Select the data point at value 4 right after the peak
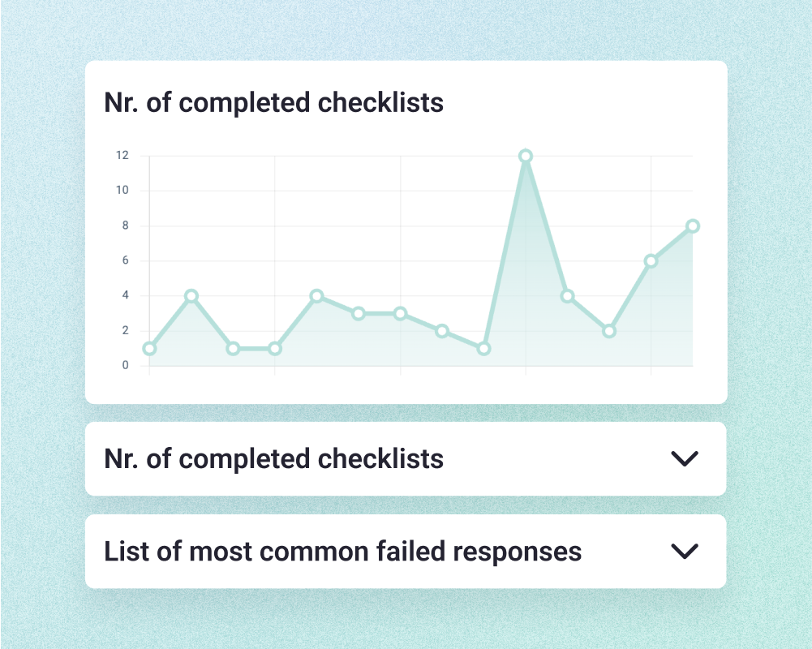 coord(568,296)
